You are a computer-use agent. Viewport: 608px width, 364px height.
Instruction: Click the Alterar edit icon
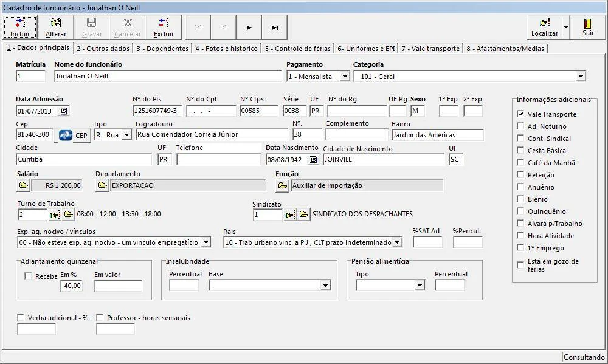[56, 23]
